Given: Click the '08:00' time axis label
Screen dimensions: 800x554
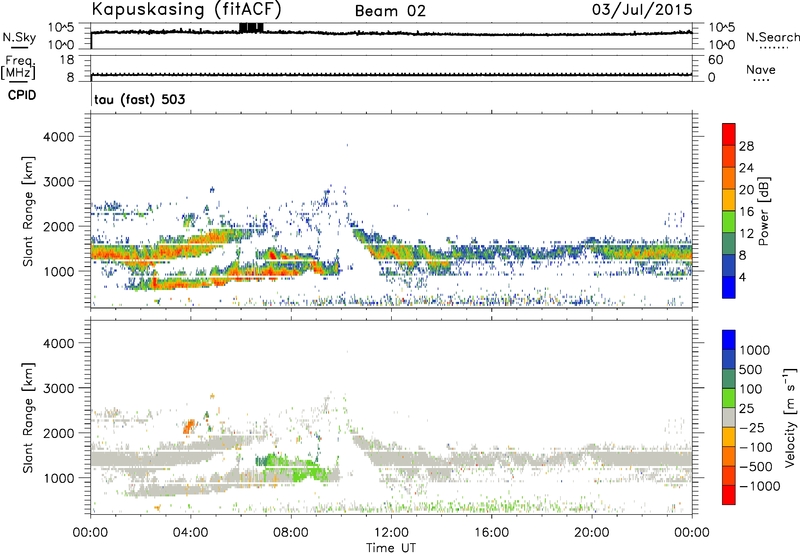Looking at the screenshot, I should pos(290,533).
